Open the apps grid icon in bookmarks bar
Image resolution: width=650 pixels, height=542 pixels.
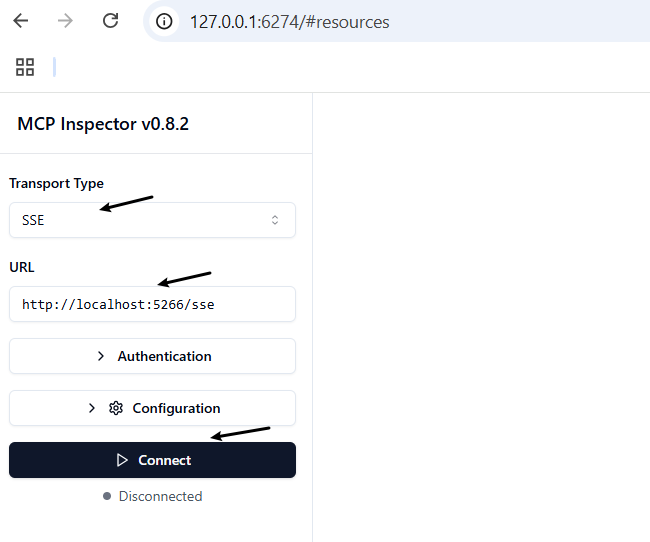(x=25, y=67)
